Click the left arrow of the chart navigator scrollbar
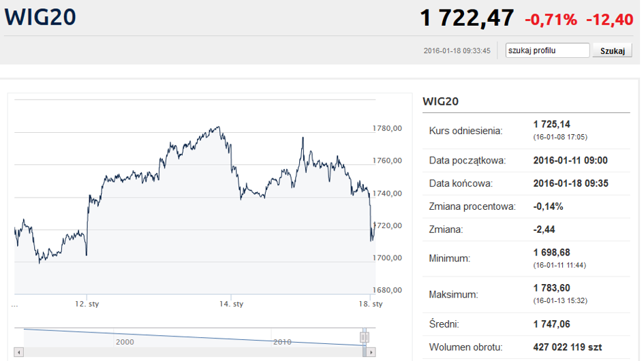This screenshot has width=644, height=361. [x=19, y=352]
